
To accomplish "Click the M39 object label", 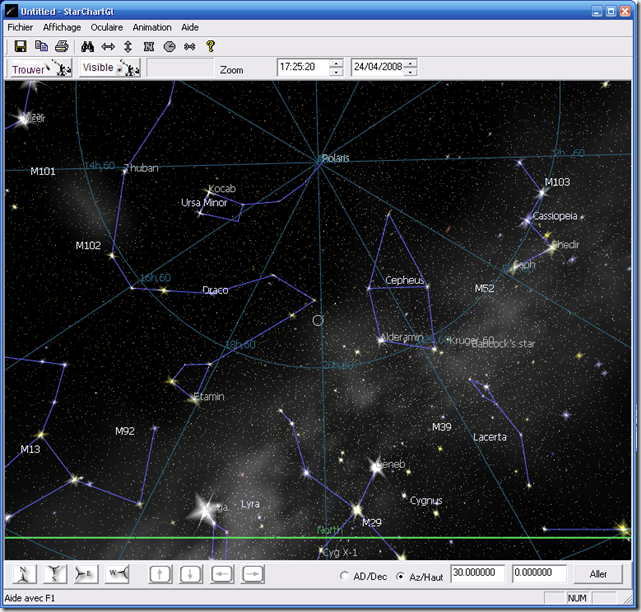I will click(x=442, y=427).
